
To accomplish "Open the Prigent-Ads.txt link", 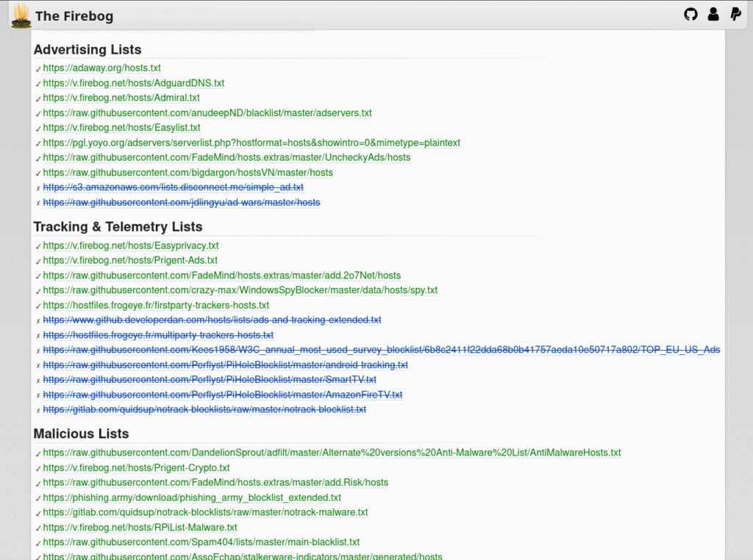I will tap(130, 260).
